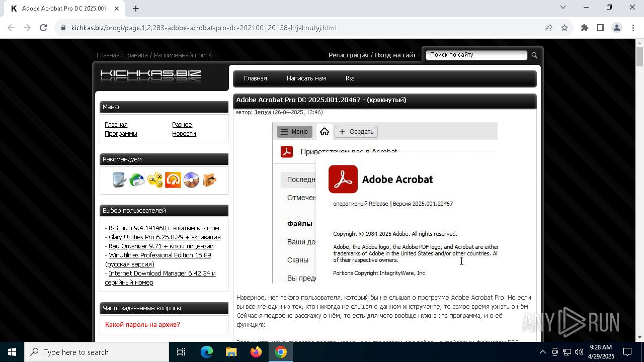The image size is (644, 362).
Task: Open a new tab with the plus icon
Action: (x=136, y=8)
